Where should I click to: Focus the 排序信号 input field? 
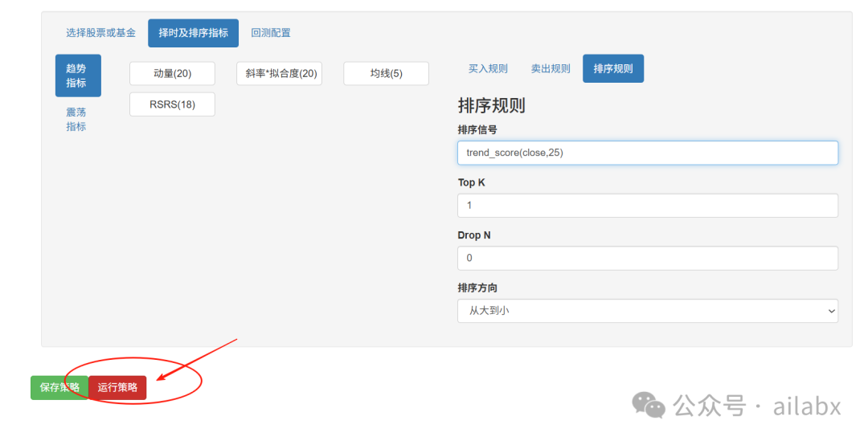(648, 153)
